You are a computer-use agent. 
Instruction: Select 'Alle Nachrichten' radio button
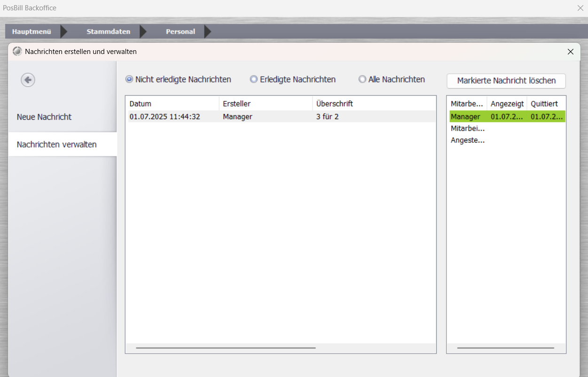pos(362,79)
